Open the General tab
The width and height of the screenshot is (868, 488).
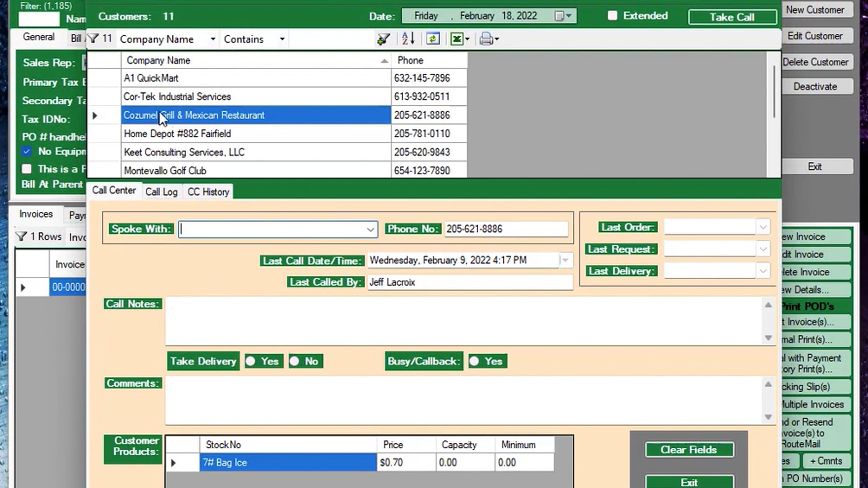(x=39, y=37)
